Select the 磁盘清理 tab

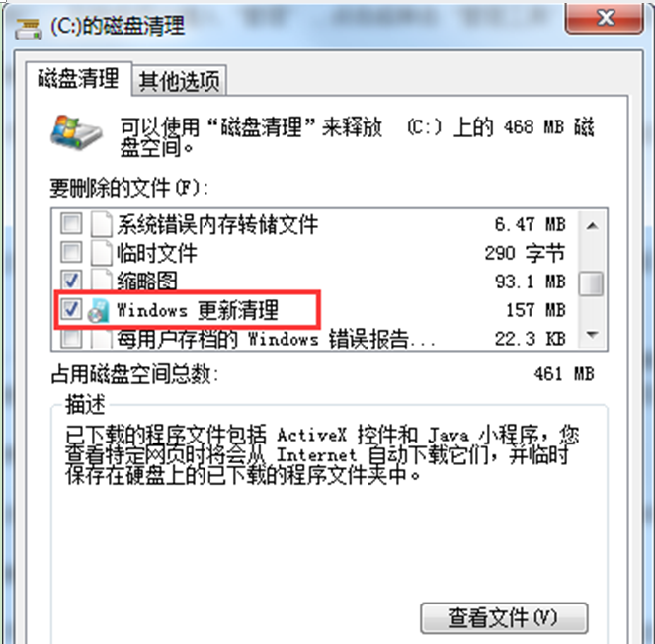[x=78, y=78]
